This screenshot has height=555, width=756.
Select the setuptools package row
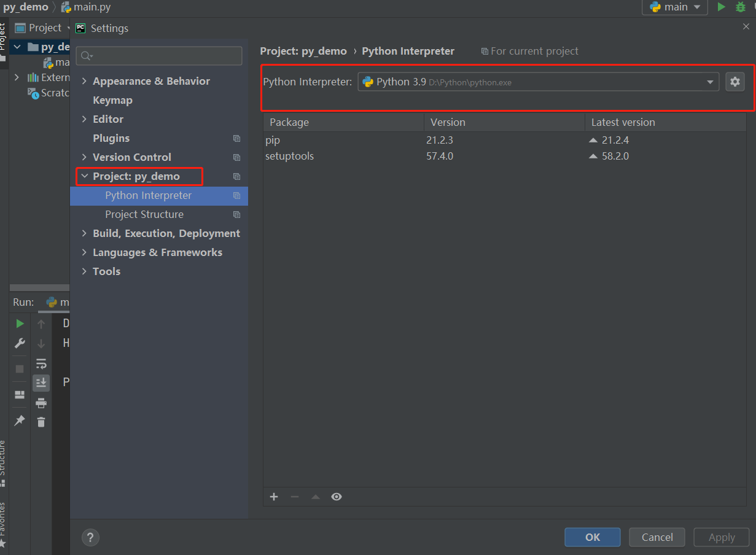pyautogui.click(x=505, y=156)
